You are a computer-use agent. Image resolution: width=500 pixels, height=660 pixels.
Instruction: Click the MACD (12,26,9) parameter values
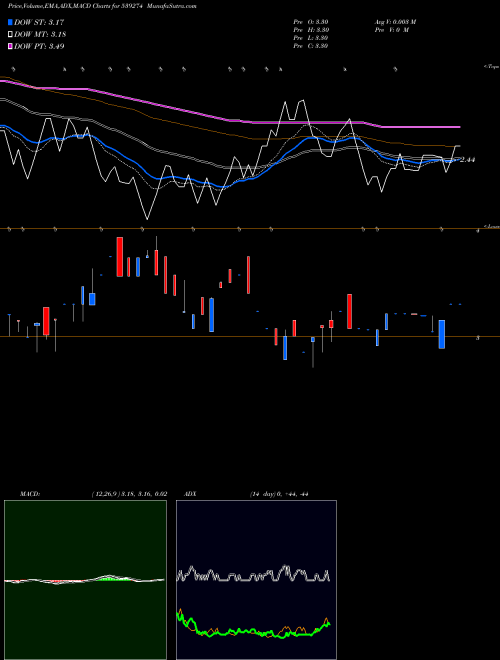point(129,494)
